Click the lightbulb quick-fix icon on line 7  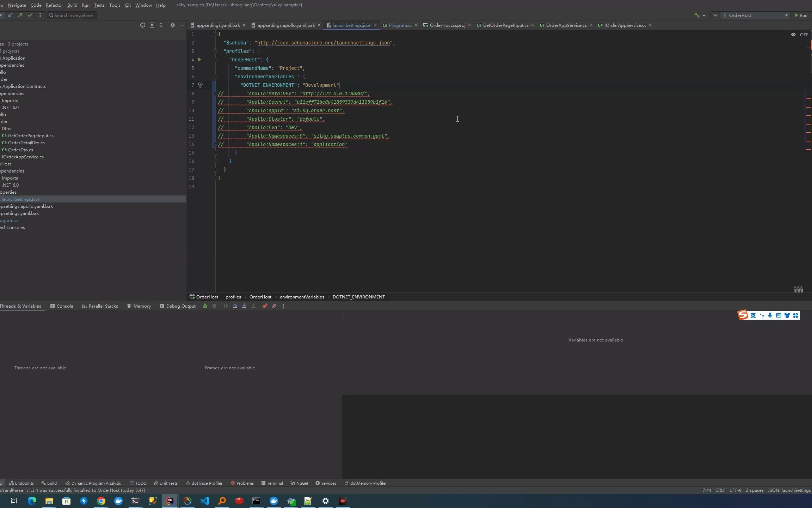200,85
